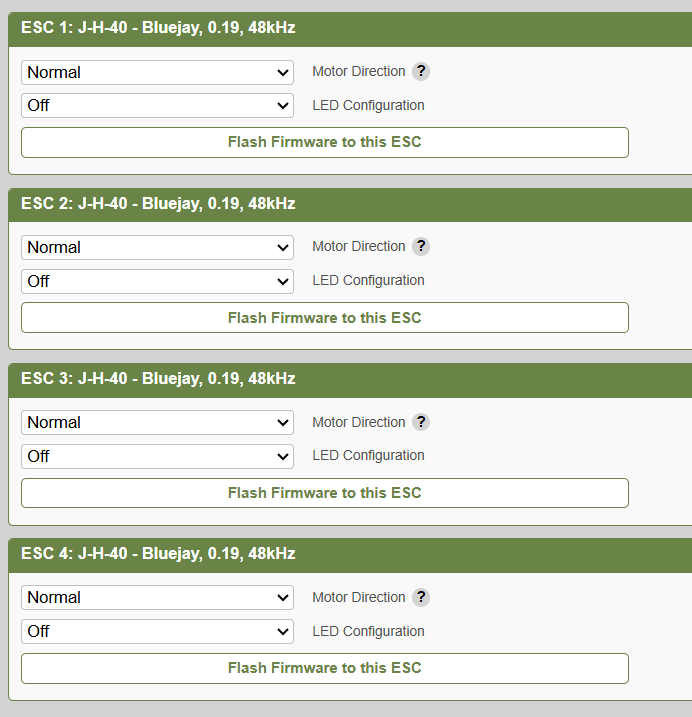
Task: Open ESC 1 Motor Direction dropdown
Action: point(157,72)
